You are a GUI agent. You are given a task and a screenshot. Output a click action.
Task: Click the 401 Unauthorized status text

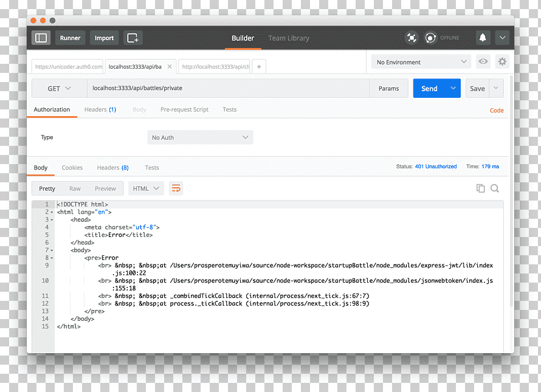(x=436, y=167)
